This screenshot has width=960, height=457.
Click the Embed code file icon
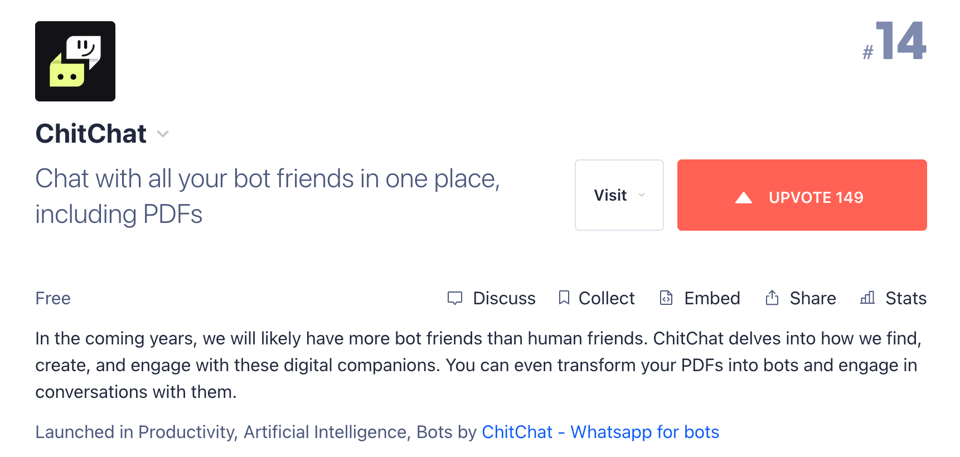[666, 298]
